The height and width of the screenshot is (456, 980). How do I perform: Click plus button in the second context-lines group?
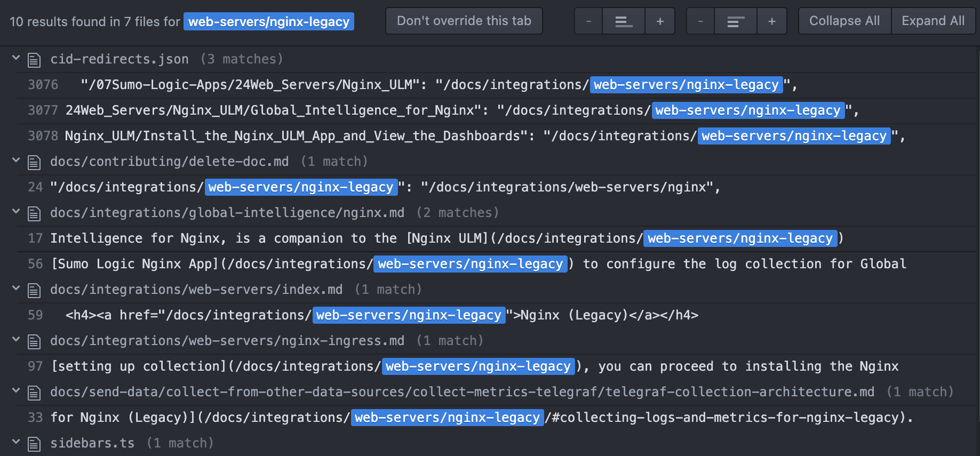click(x=771, y=21)
